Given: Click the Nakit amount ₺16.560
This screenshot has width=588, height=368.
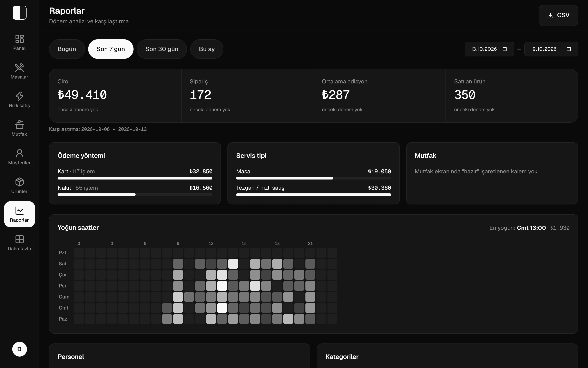Looking at the screenshot, I should (201, 188).
